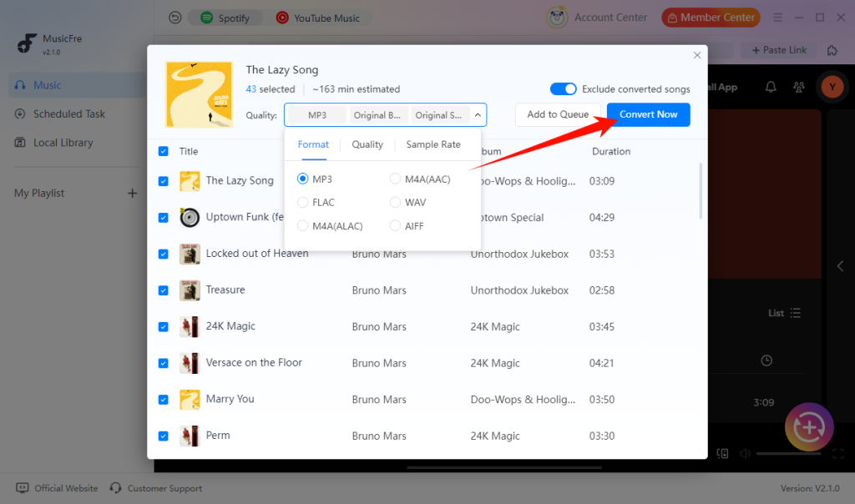855x504 pixels.
Task: Click the clock duration column icon
Action: coord(766,360)
